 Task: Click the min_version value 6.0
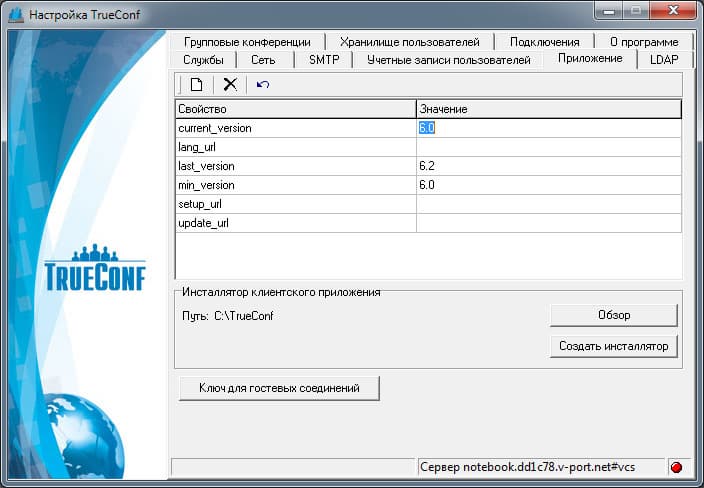click(427, 185)
